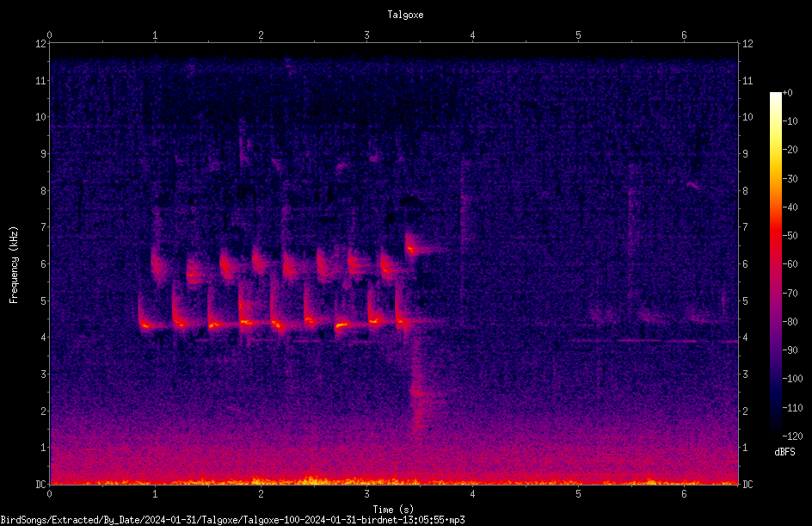Click the faint chirp at 8 kHz near 6 s
The width and height of the screenshot is (812, 526).
click(692, 185)
